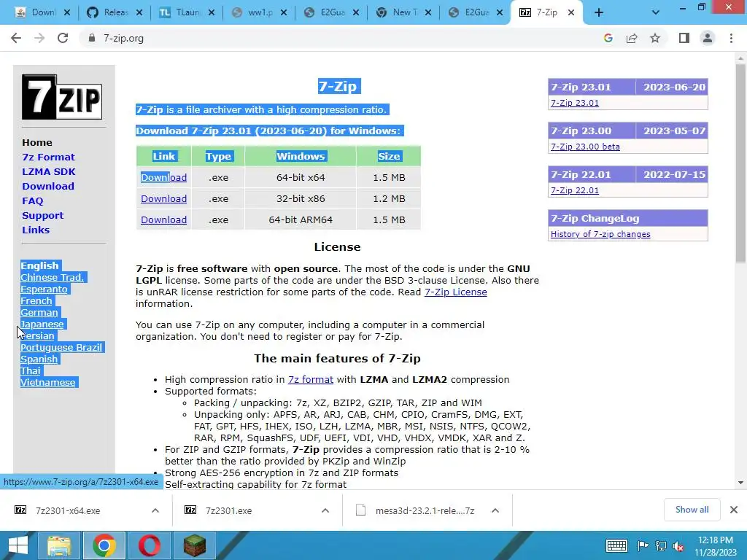Switch language to French
Viewport: 747px width, 560px height.
(x=36, y=301)
